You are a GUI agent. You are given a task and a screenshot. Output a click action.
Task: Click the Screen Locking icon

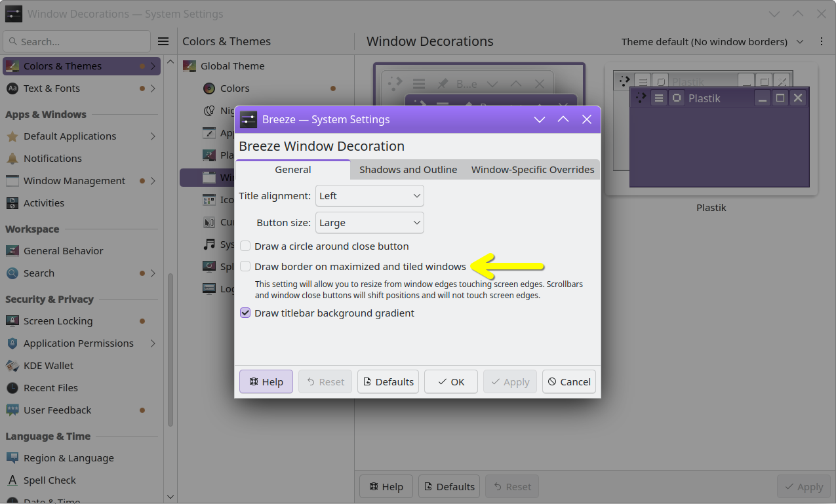tap(12, 321)
